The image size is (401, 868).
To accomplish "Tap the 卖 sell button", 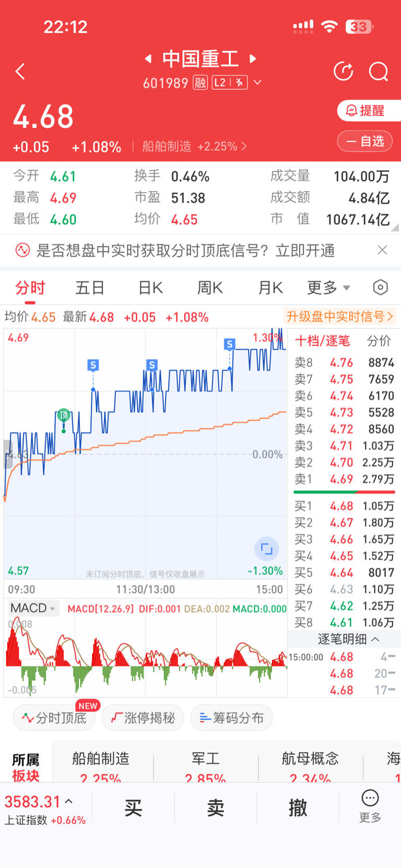I will click(x=216, y=808).
